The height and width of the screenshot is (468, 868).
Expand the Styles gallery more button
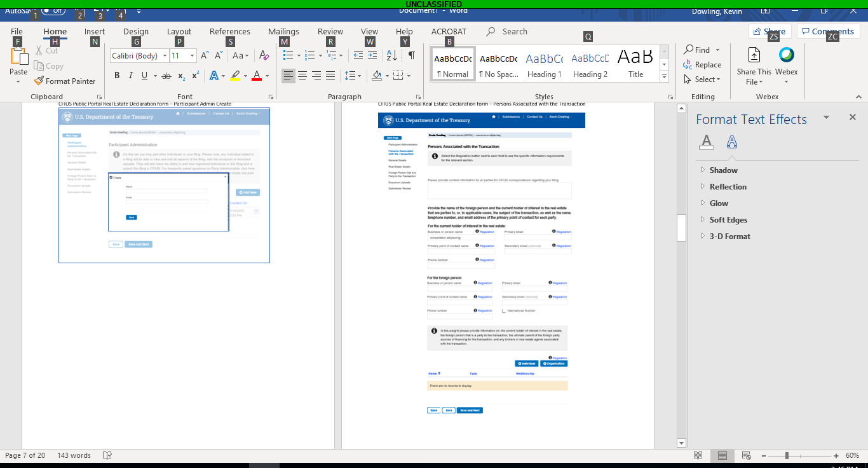coord(664,76)
